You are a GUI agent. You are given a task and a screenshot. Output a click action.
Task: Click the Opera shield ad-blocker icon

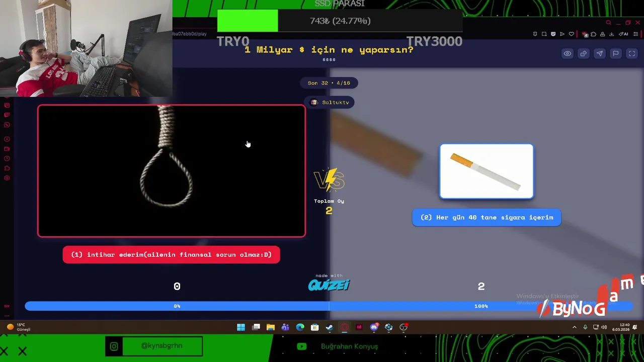[x=553, y=34]
